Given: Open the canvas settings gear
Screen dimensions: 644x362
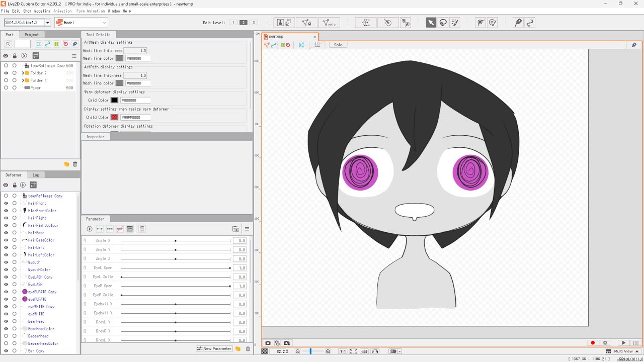Looking at the screenshot, I should [x=605, y=343].
